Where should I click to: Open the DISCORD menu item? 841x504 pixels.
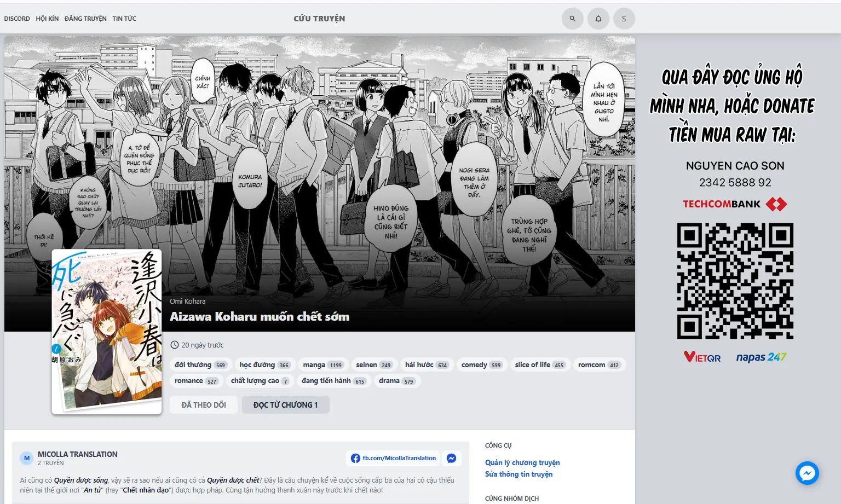click(17, 18)
